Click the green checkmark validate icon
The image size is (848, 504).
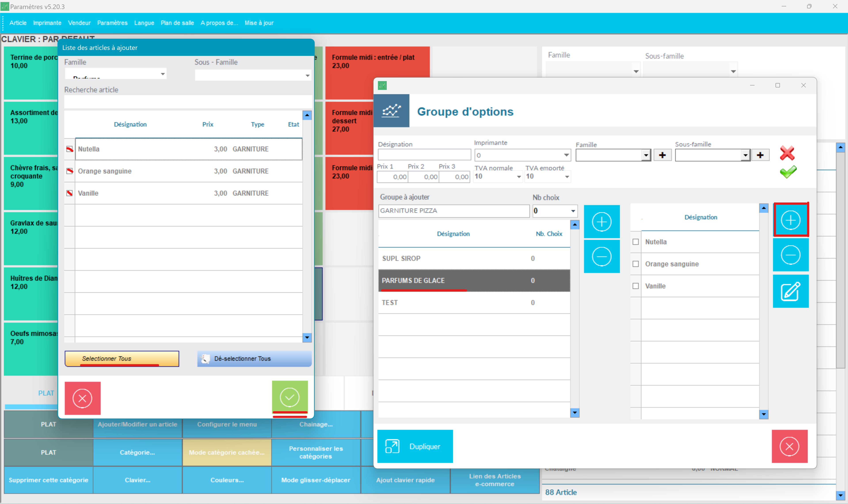788,172
